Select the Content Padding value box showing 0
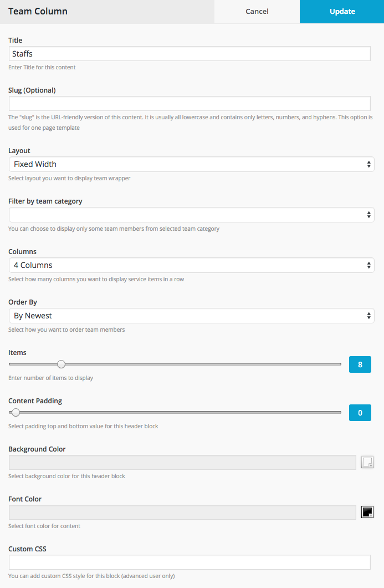This screenshot has height=588, width=384. point(360,413)
